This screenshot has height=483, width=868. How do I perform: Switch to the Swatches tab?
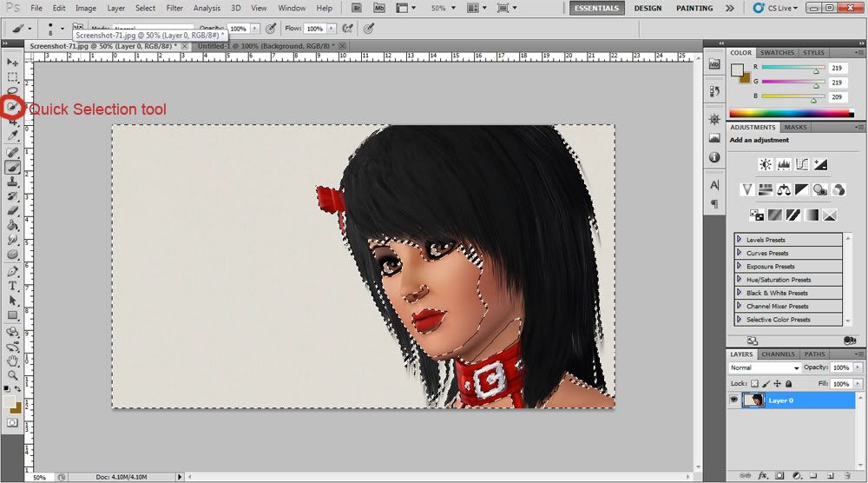(777, 53)
